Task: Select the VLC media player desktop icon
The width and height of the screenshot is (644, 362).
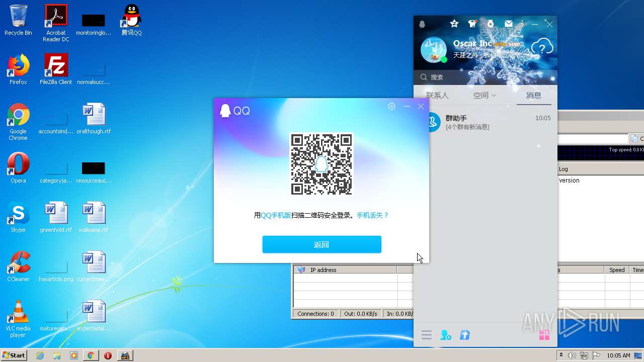Action: 18,319
